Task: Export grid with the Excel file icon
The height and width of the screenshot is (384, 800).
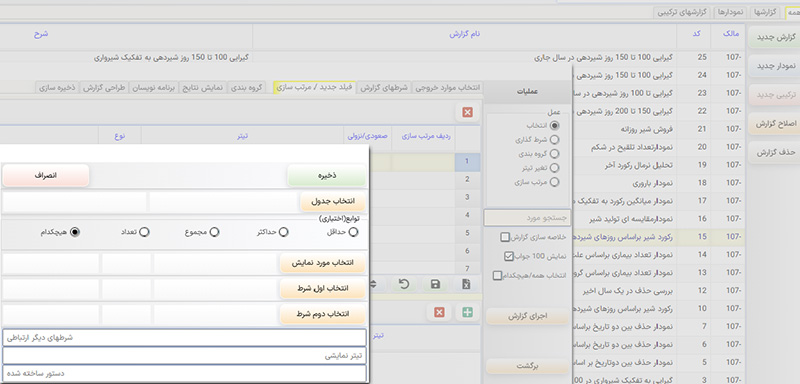Action: (466, 285)
